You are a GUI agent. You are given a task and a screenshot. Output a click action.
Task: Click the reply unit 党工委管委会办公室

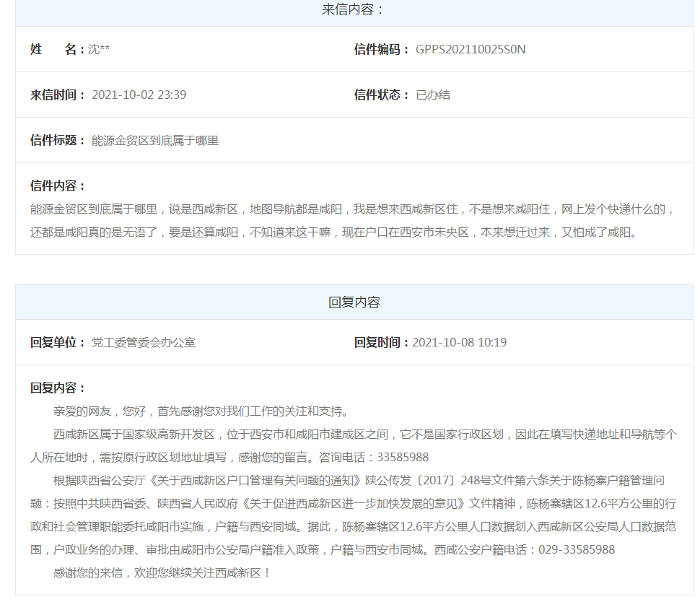coord(143,342)
